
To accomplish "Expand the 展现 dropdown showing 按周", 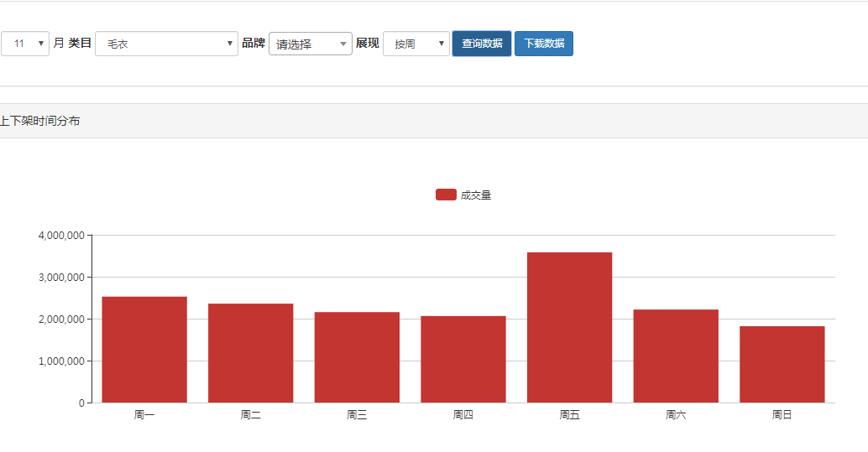I will pos(416,44).
